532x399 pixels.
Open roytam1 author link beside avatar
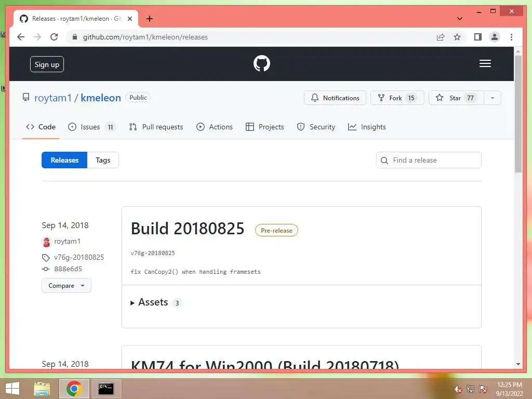67,241
